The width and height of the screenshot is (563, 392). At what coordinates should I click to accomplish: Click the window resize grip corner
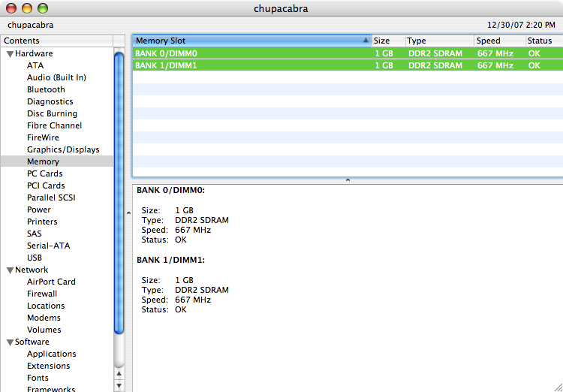coord(558,387)
